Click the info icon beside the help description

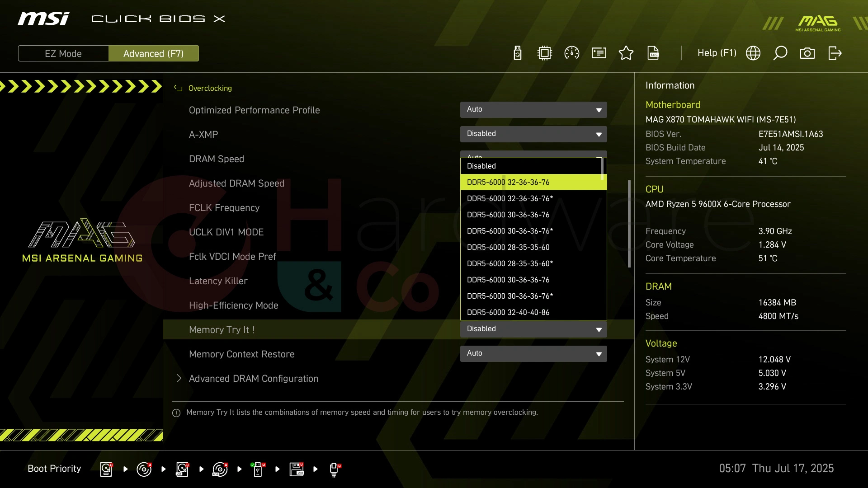[x=176, y=413]
